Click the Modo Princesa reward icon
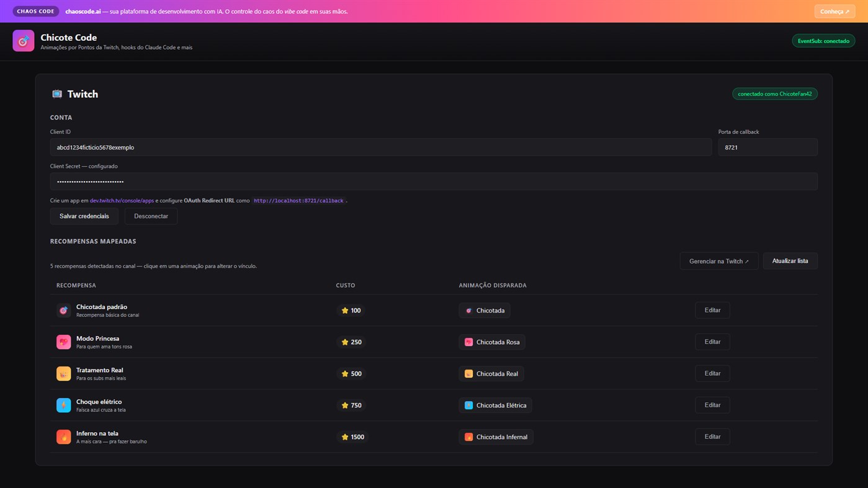 click(63, 342)
